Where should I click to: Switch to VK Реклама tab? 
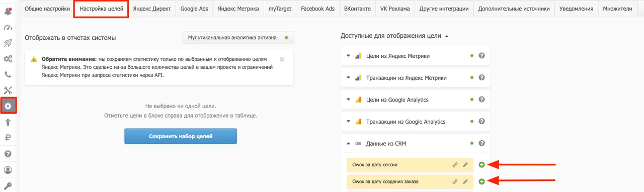(395, 9)
